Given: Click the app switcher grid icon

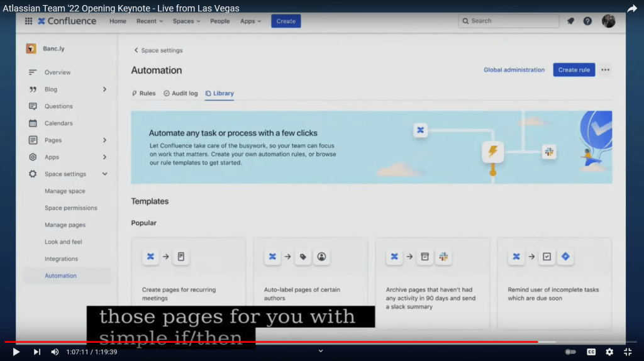Looking at the screenshot, I should pyautogui.click(x=28, y=21).
